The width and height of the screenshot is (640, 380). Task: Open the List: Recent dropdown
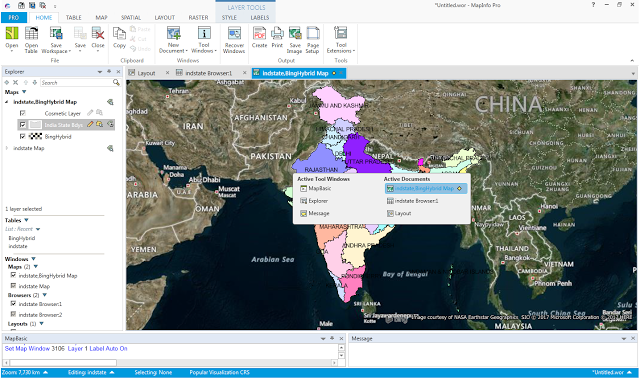[38, 229]
